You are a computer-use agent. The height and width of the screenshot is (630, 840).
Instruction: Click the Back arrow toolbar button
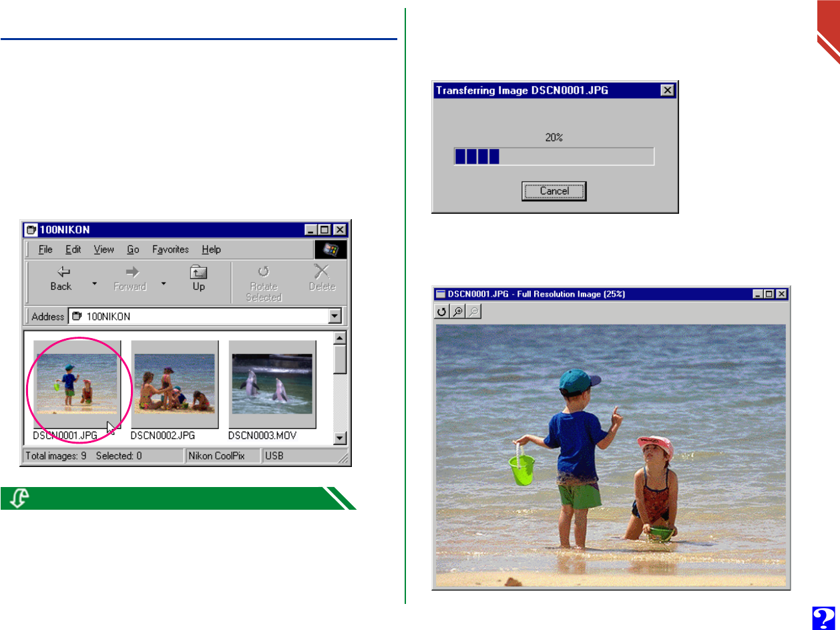click(x=61, y=279)
